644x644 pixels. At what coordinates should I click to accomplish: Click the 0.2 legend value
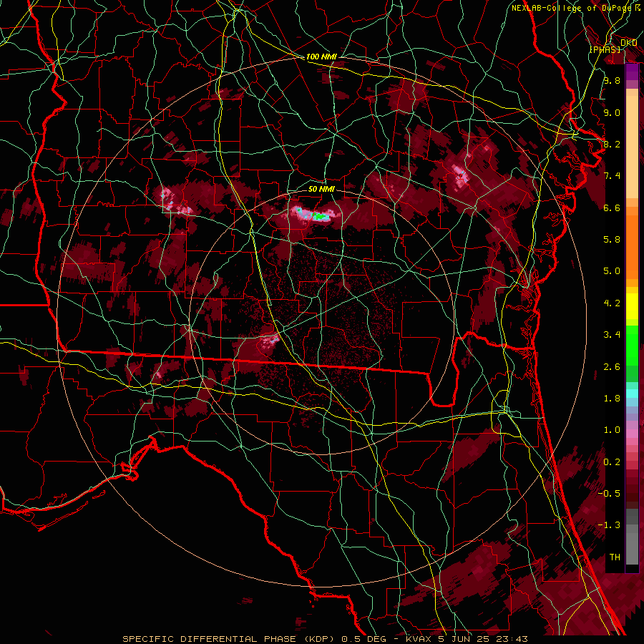(x=612, y=462)
